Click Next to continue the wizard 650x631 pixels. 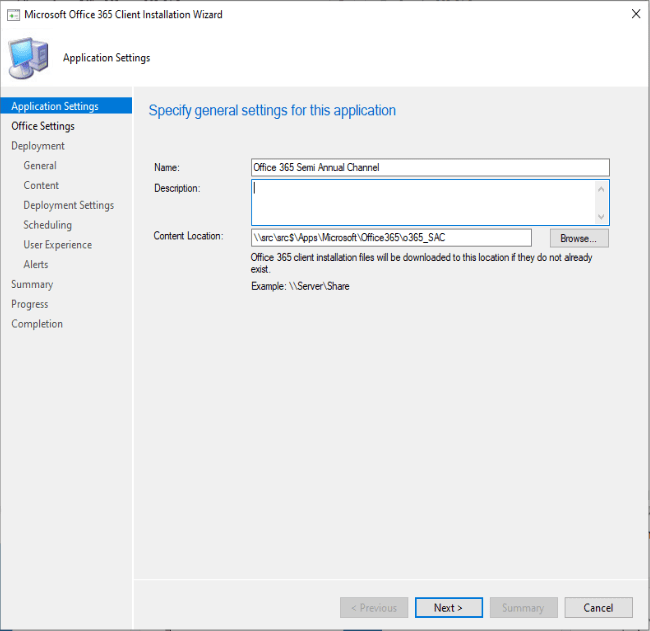pyautogui.click(x=448, y=608)
